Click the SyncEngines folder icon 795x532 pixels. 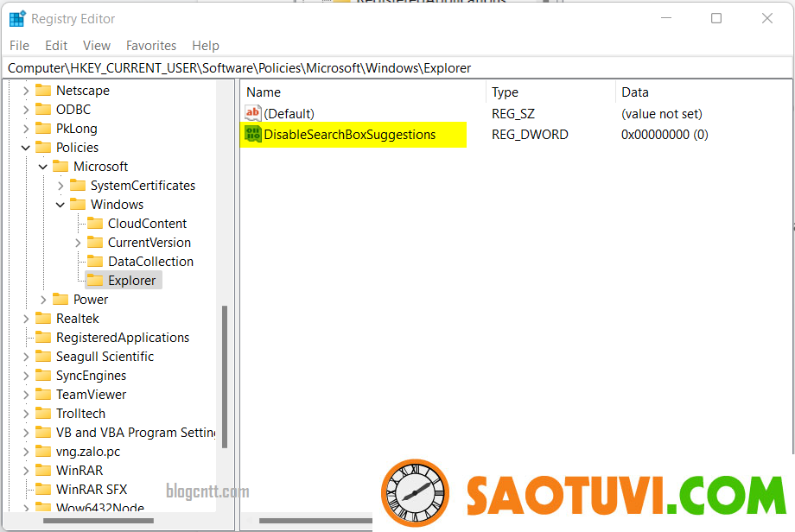43,376
